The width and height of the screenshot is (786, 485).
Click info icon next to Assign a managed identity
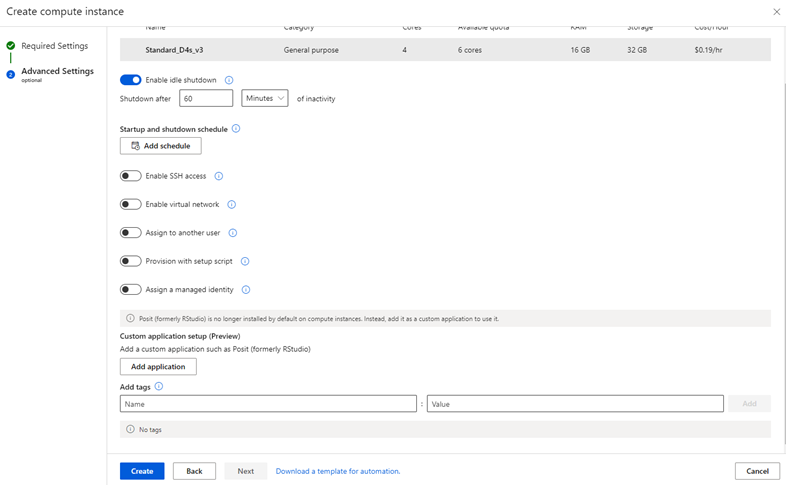(x=246, y=290)
